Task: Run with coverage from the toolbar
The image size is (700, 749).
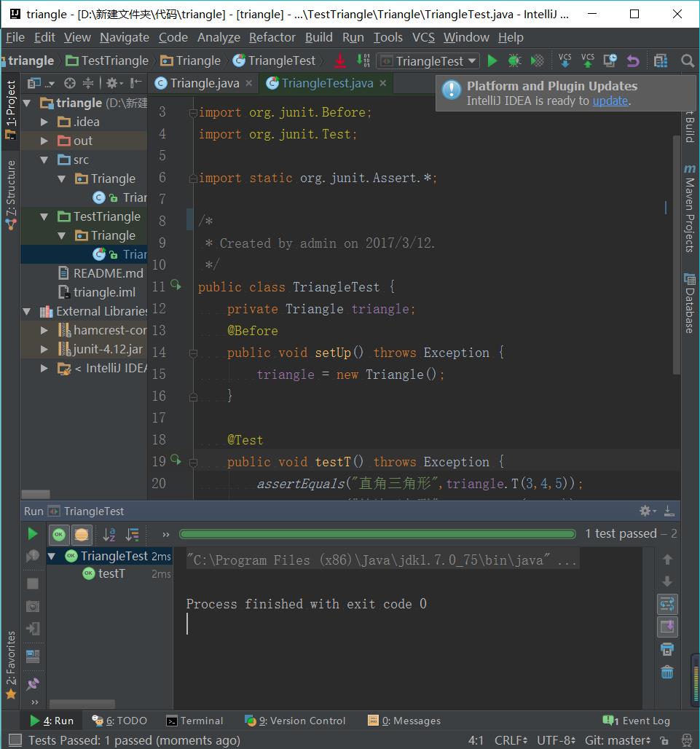Action: [537, 60]
